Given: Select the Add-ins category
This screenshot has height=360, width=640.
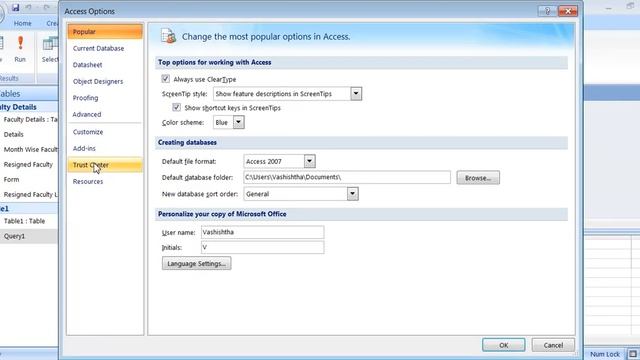Looking at the screenshot, I should (105, 149).
